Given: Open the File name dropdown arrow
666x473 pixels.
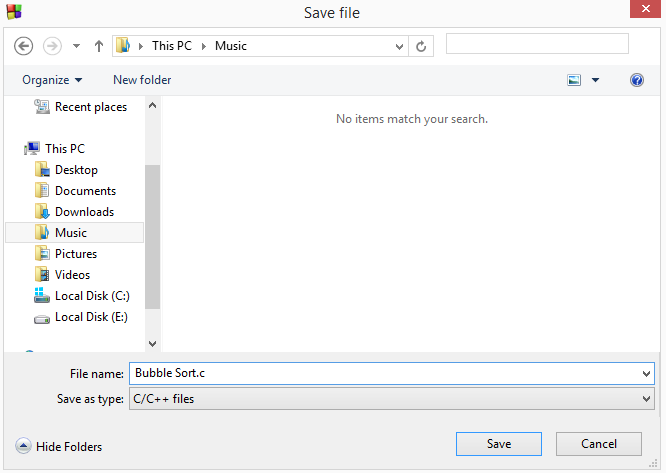Looking at the screenshot, I should pyautogui.click(x=646, y=374).
